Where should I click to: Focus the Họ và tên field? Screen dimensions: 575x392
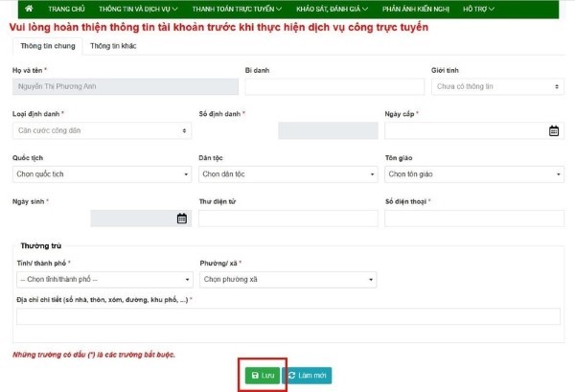tap(126, 86)
